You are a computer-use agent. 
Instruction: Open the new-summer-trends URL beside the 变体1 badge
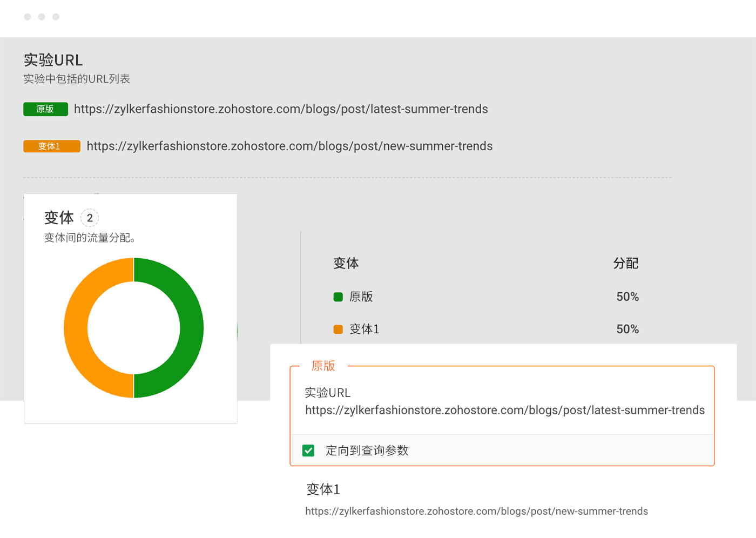click(x=289, y=146)
